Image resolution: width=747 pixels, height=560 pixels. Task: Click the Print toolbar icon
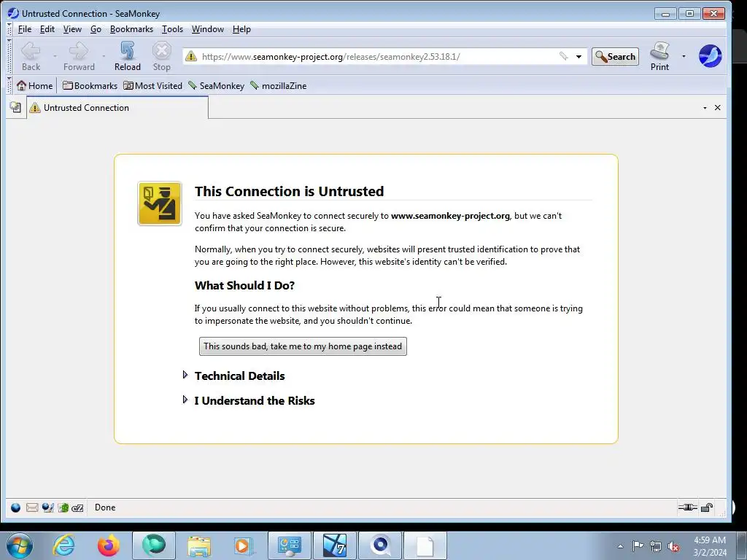pos(659,56)
